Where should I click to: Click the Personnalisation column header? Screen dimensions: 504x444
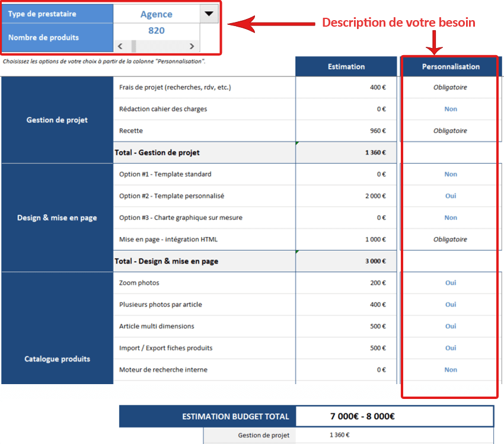click(x=451, y=66)
